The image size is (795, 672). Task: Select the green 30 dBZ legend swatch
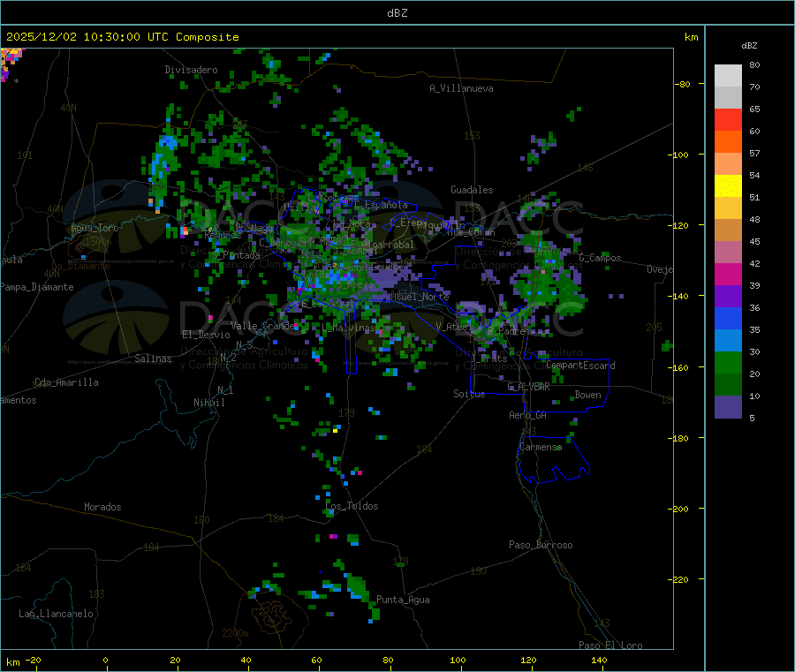(728, 362)
